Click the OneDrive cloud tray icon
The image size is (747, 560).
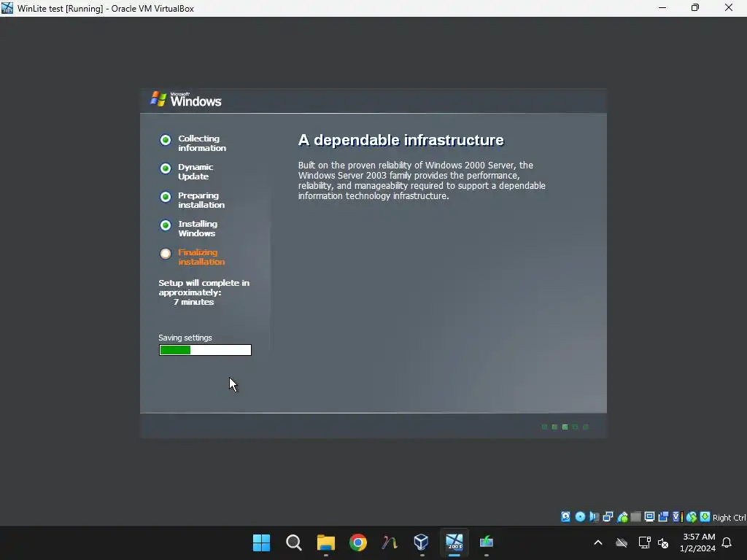tap(622, 542)
